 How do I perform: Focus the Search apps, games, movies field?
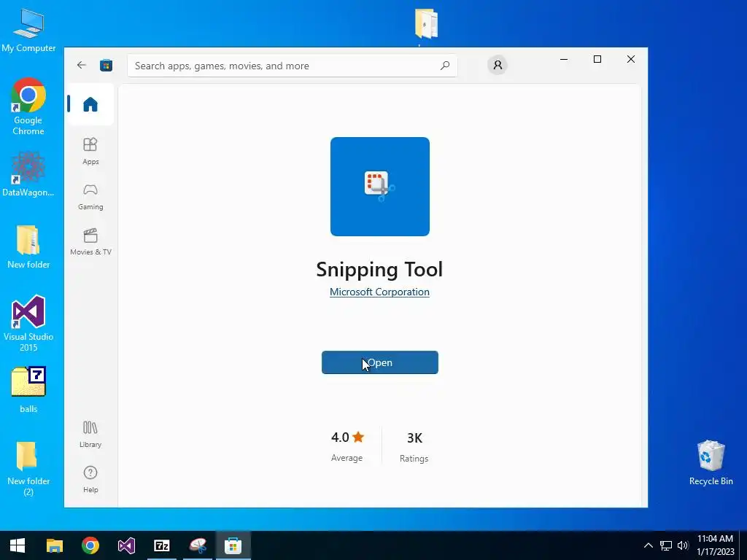292,66
